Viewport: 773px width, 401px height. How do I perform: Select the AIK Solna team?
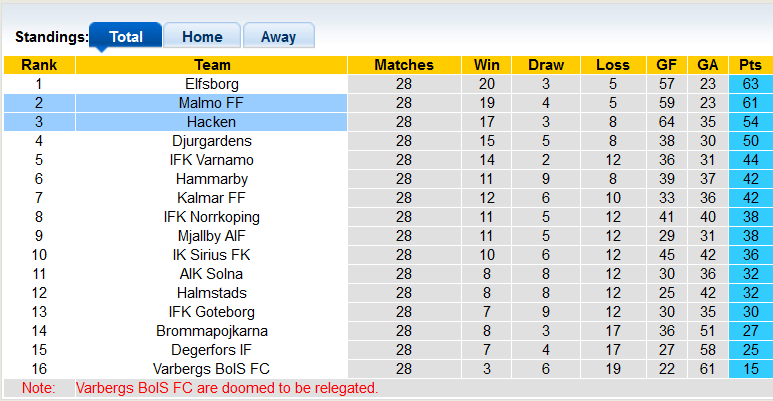pos(211,274)
